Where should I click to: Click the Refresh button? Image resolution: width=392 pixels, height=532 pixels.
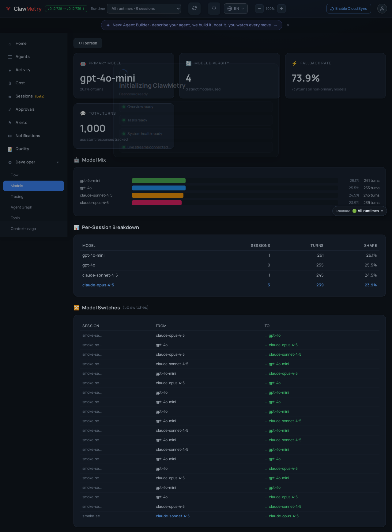coord(88,43)
